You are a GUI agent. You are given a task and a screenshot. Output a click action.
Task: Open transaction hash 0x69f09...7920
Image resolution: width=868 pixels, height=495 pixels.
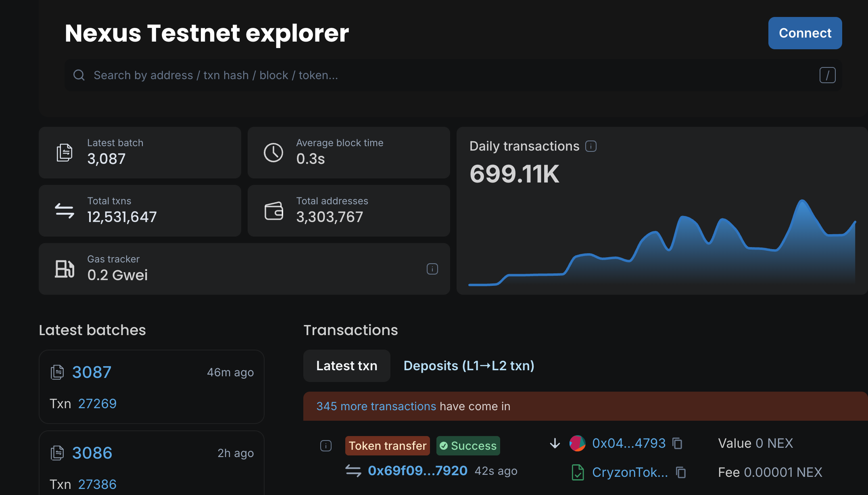(x=417, y=471)
